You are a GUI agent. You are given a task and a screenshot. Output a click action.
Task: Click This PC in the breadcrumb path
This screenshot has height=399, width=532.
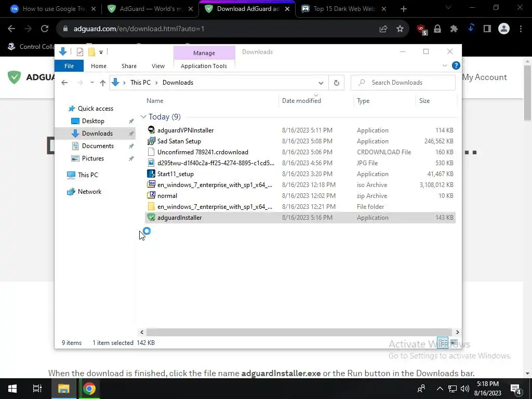pos(140,83)
